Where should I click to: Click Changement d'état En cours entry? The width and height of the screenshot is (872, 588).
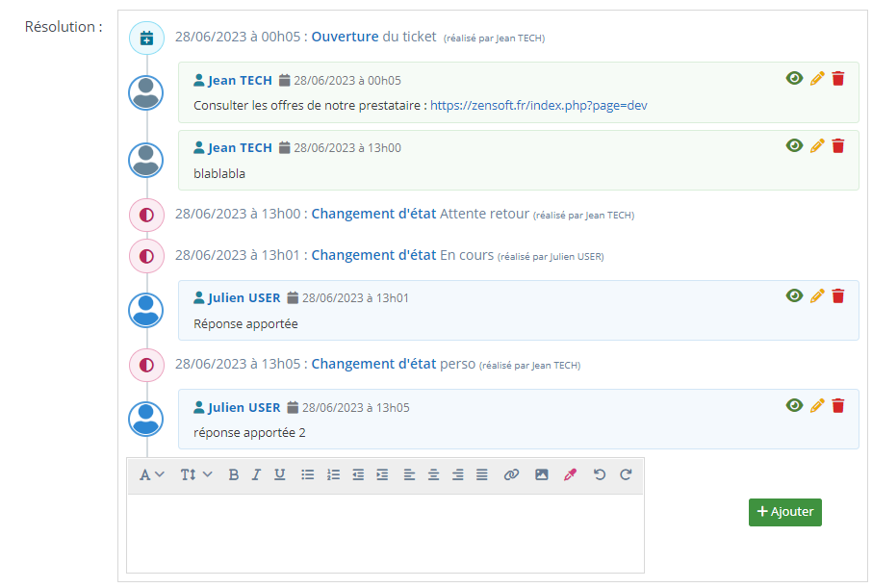pyautogui.click(x=389, y=255)
